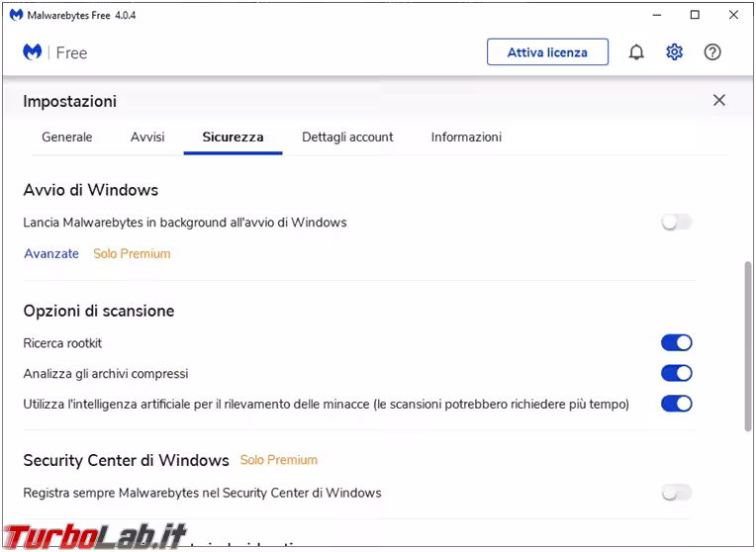Go to the Informazioni tab
756x552 pixels.
tap(466, 138)
